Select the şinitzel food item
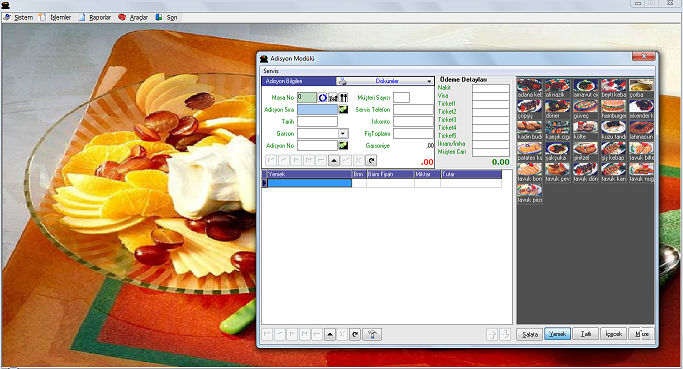This screenshot has width=683, height=369. 585,152
